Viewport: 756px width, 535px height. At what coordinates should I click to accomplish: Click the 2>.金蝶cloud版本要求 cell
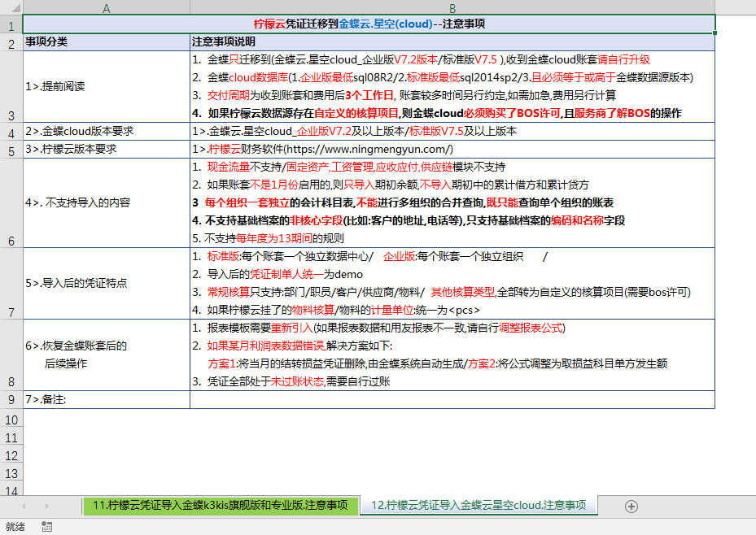(106, 131)
